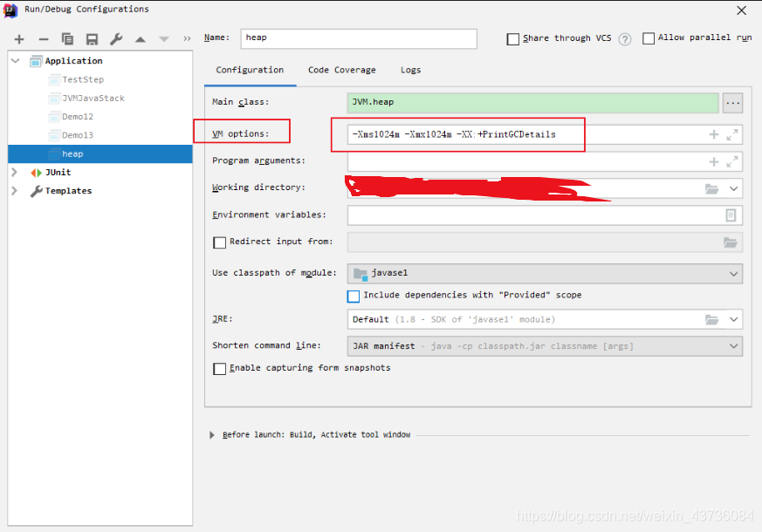Move configuration up with the arrow
762x532 pixels.
coord(141,39)
